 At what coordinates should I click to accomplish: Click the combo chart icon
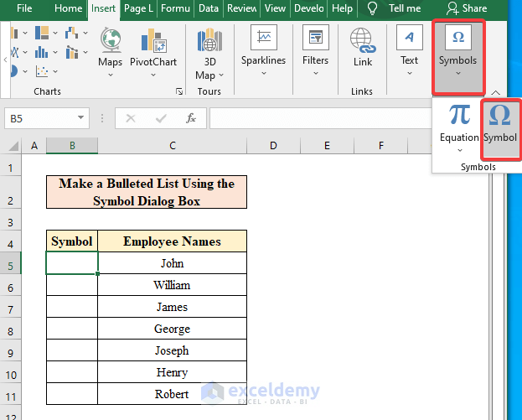[x=71, y=52]
